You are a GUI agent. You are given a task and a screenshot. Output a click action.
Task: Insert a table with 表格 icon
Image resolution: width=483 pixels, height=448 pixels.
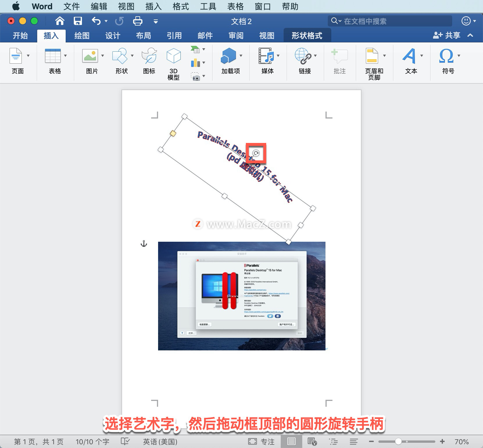[x=53, y=56]
